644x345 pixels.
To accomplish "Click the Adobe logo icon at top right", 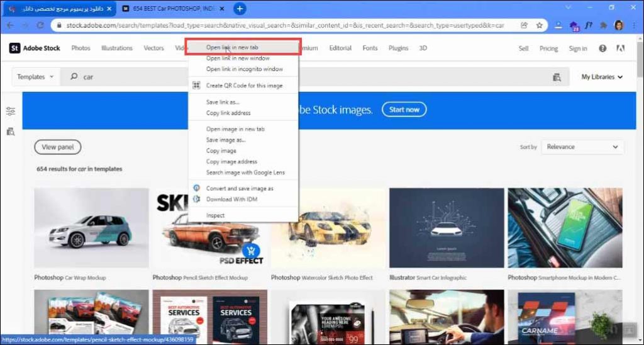I will [621, 48].
